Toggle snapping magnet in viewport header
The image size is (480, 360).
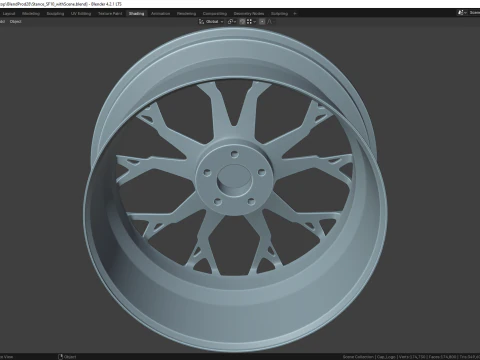pyautogui.click(x=242, y=22)
